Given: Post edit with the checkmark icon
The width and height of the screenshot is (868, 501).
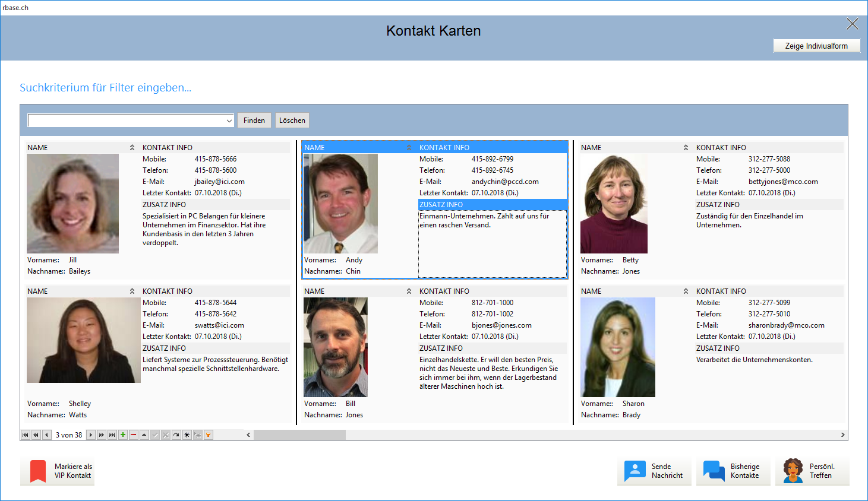Looking at the screenshot, I should click(x=155, y=435).
